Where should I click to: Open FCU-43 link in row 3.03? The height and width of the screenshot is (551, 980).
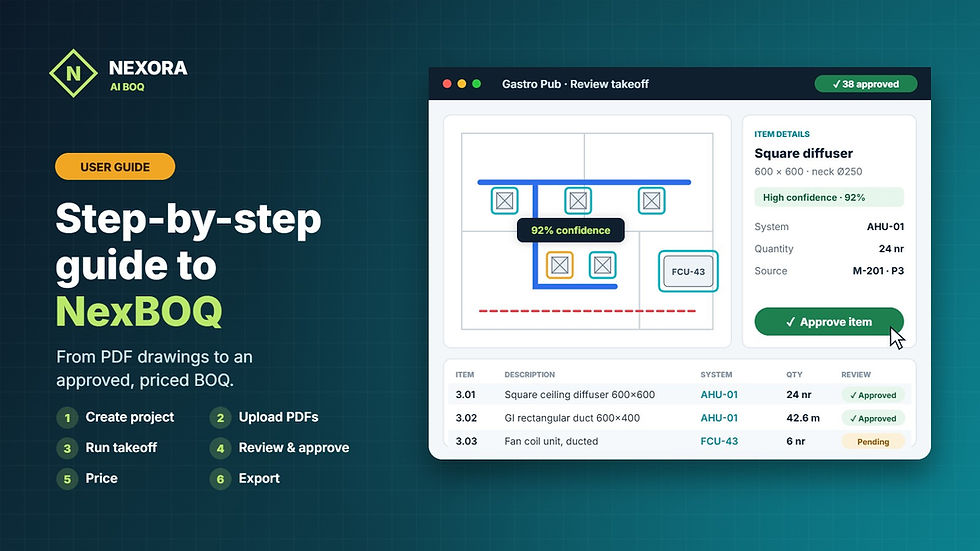pos(719,441)
